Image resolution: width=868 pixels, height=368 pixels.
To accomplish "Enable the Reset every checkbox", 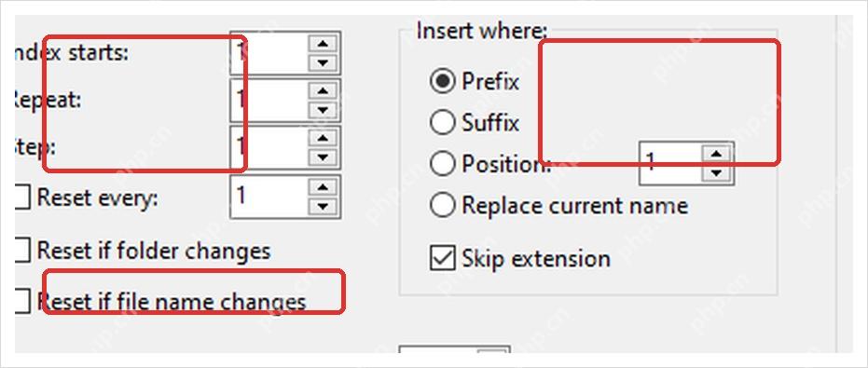I will click(22, 198).
